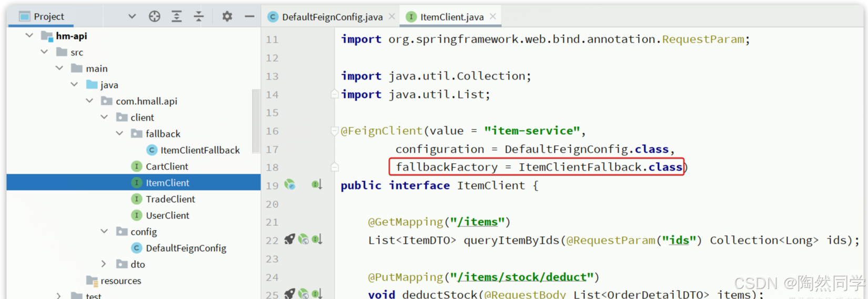868x299 pixels.
Task: Select UserClient interface in tree
Action: pyautogui.click(x=167, y=215)
